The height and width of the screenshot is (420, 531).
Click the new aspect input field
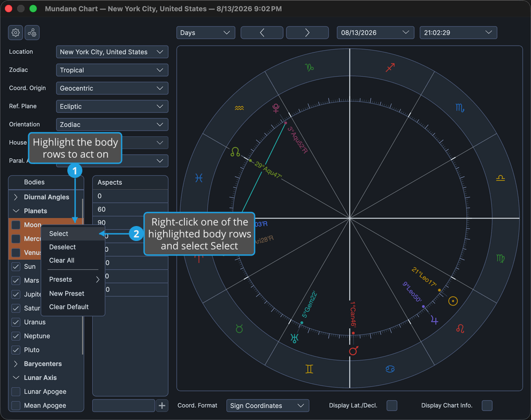click(x=124, y=406)
